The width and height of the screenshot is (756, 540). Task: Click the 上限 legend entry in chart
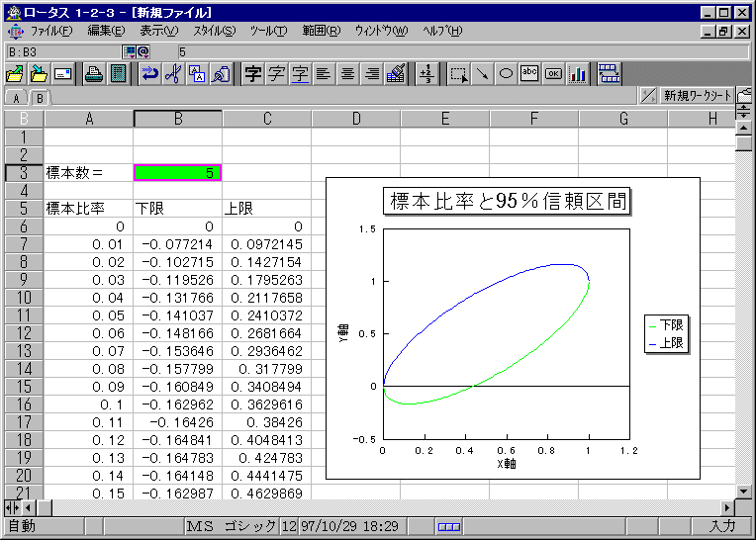[x=667, y=343]
